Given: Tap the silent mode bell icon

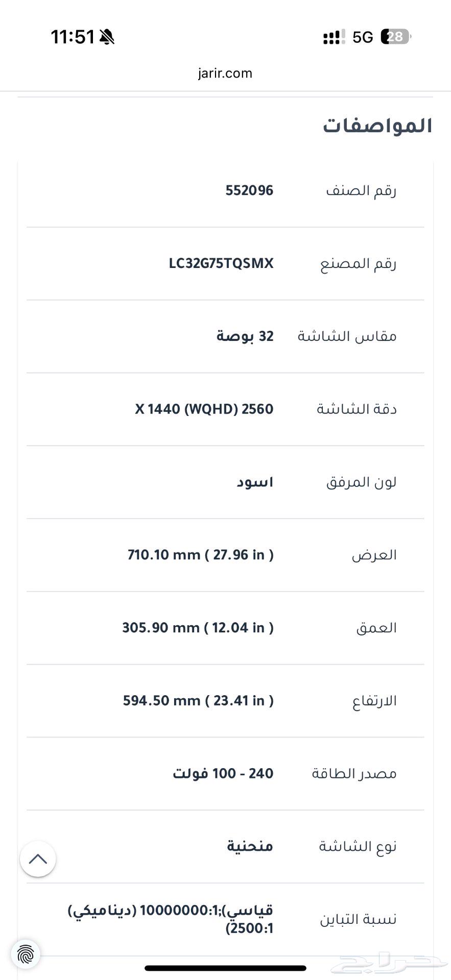Looking at the screenshot, I should [107, 37].
